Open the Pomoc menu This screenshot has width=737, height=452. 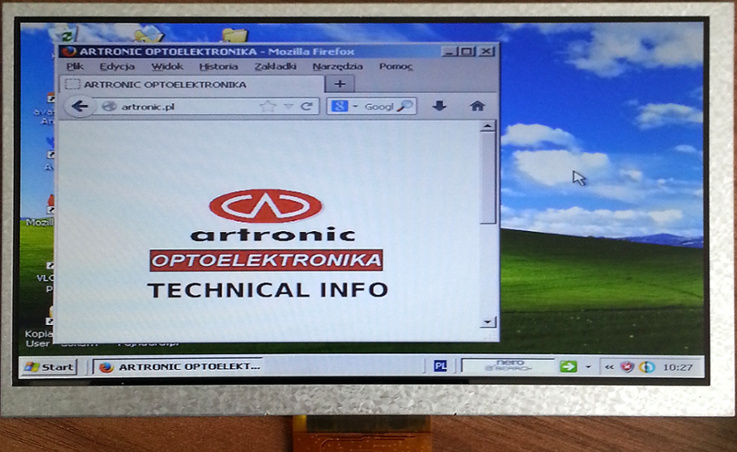point(395,66)
